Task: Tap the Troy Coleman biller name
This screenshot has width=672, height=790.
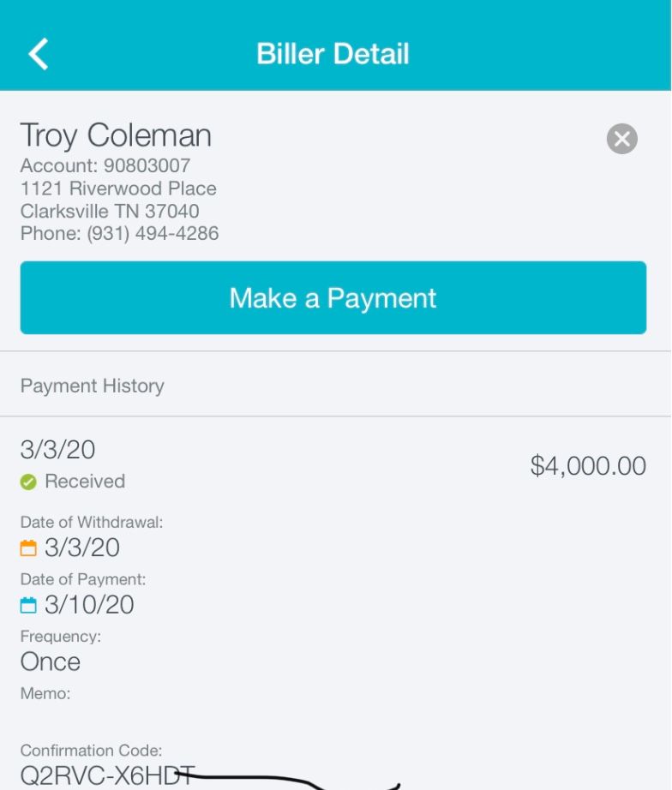Action: click(116, 135)
